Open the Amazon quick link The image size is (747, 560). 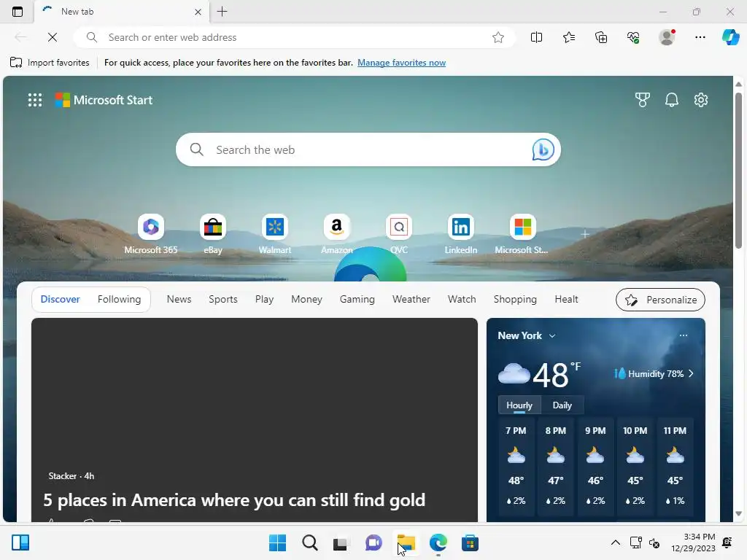point(337,234)
